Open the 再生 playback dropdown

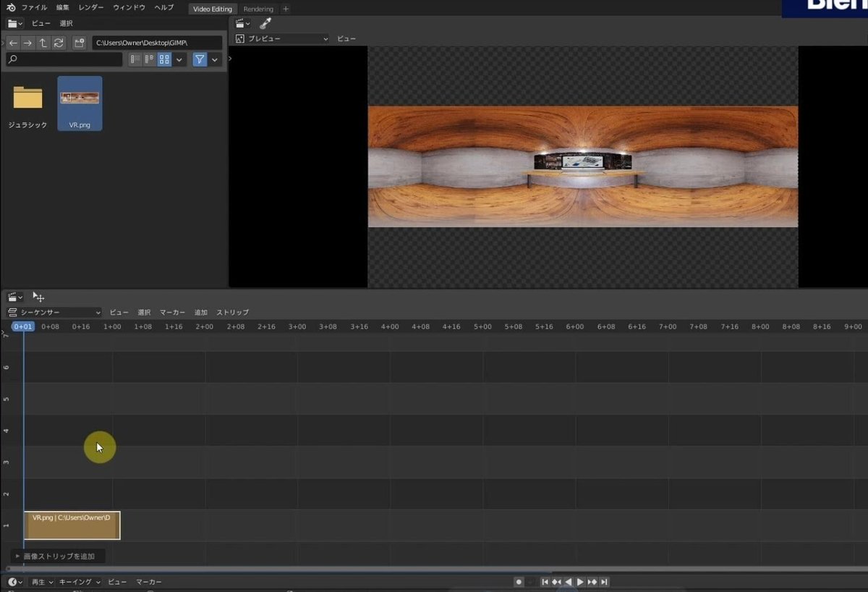pyautogui.click(x=42, y=582)
